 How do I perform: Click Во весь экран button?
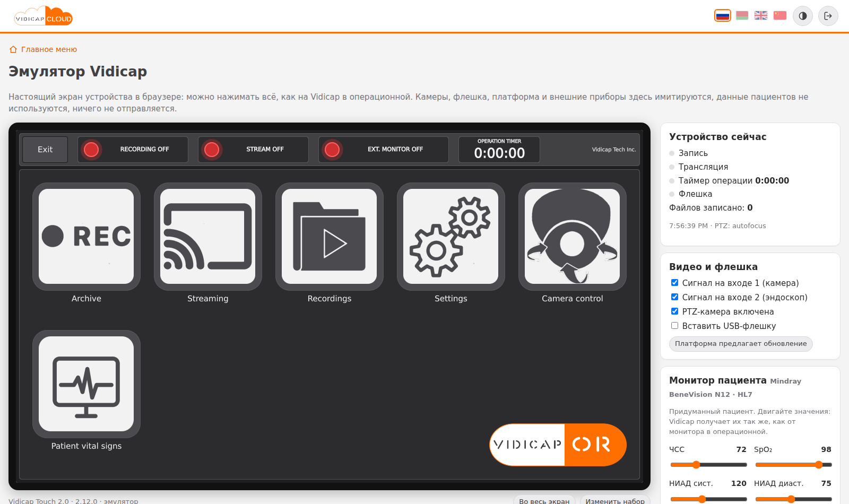pos(544,500)
